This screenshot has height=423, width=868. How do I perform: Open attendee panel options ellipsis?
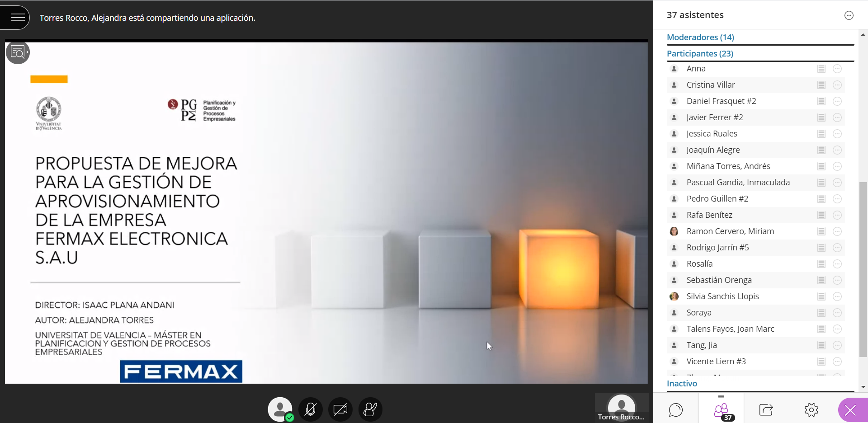pyautogui.click(x=849, y=15)
